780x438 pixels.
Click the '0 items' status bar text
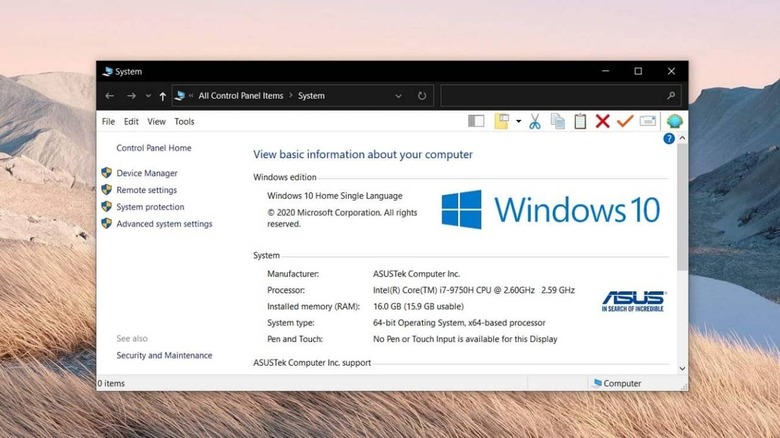(111, 384)
